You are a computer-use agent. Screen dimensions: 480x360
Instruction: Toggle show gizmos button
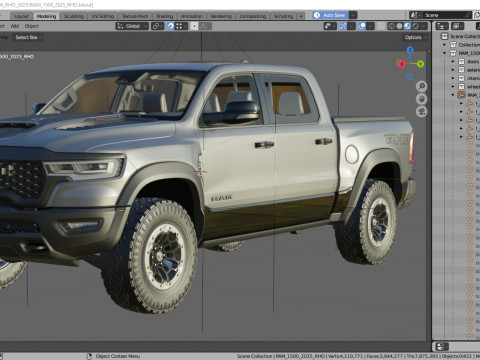343,26
